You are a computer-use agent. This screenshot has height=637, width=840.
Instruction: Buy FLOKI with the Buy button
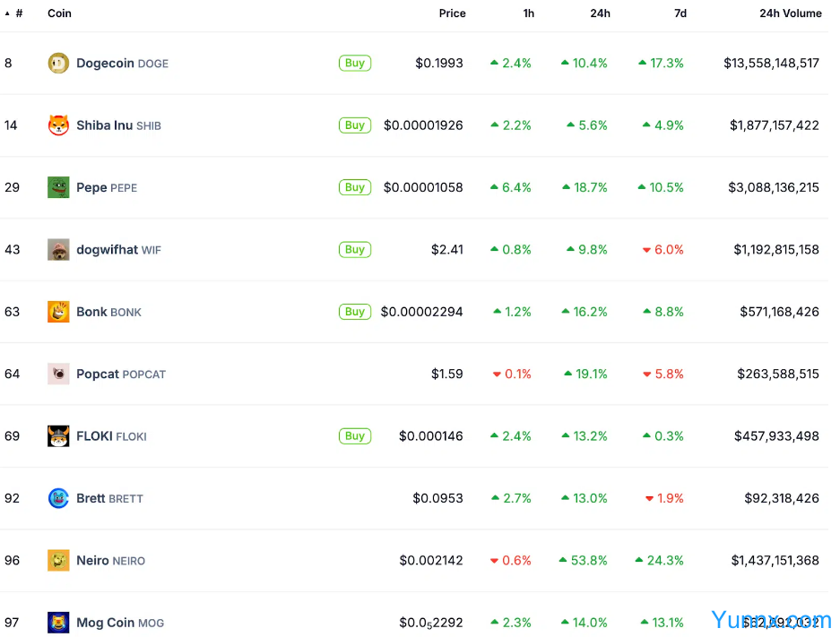[x=355, y=435]
